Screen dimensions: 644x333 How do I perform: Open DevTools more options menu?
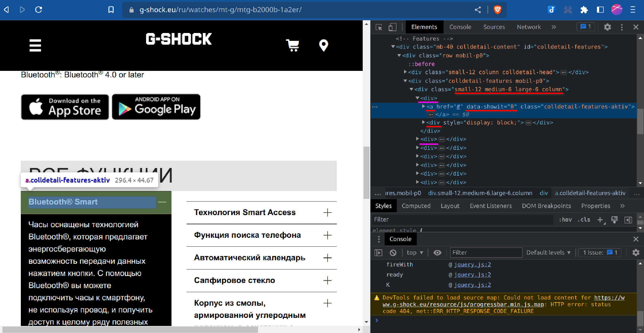pyautogui.click(x=622, y=27)
